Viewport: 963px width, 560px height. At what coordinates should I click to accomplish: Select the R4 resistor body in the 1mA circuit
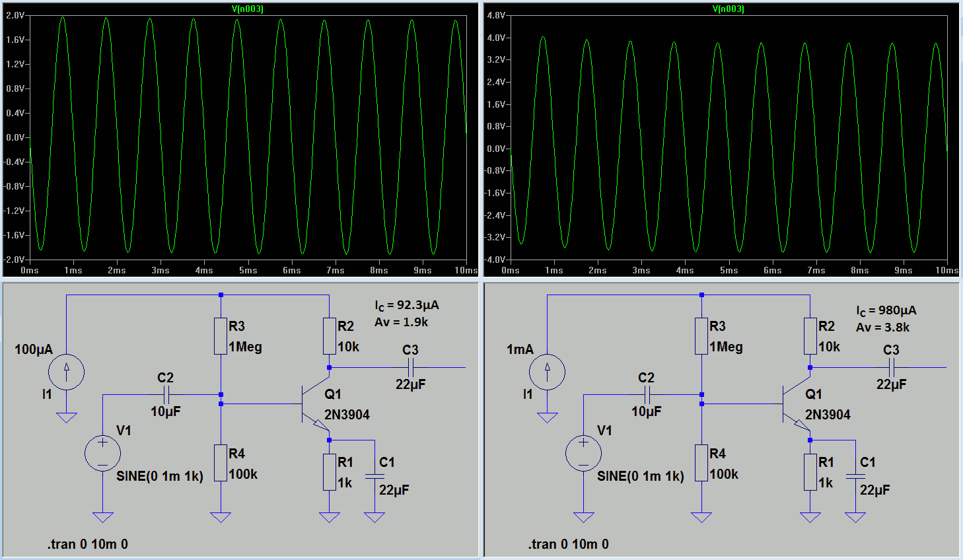701,463
